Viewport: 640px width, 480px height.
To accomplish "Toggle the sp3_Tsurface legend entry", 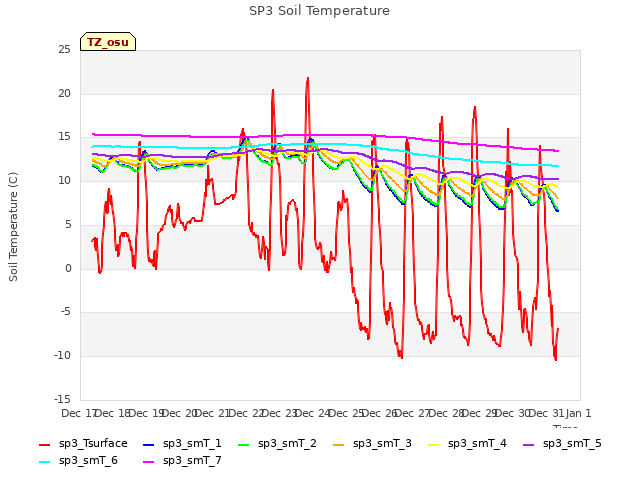I will (83, 444).
